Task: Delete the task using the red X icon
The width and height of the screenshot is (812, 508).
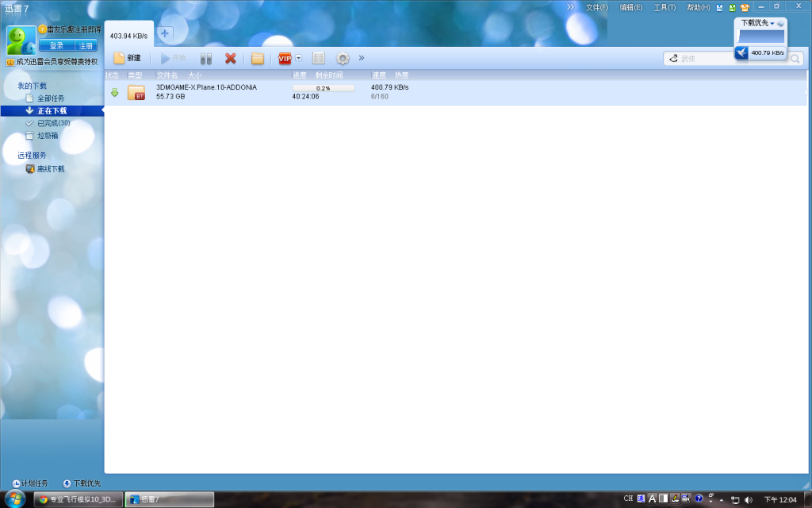Action: (231, 58)
